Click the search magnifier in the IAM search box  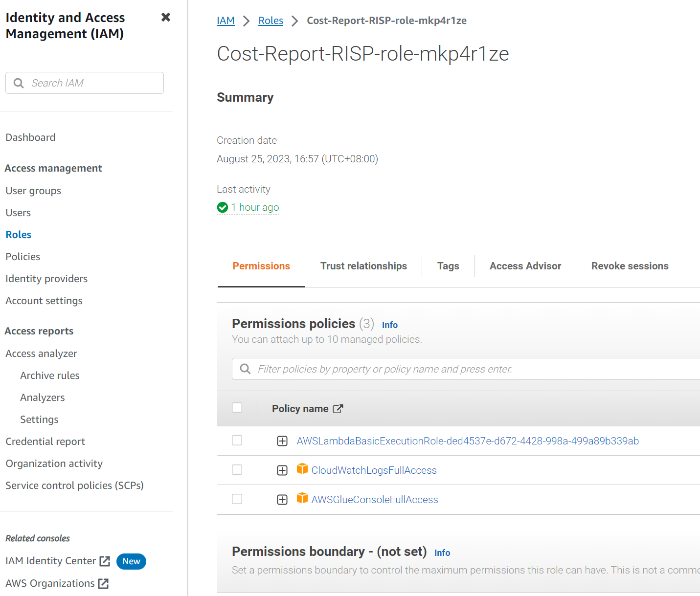[19, 83]
